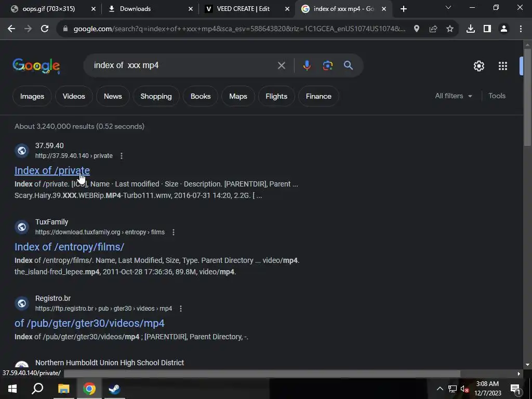
Task: Open Chrome three-dot menu
Action: click(521, 29)
